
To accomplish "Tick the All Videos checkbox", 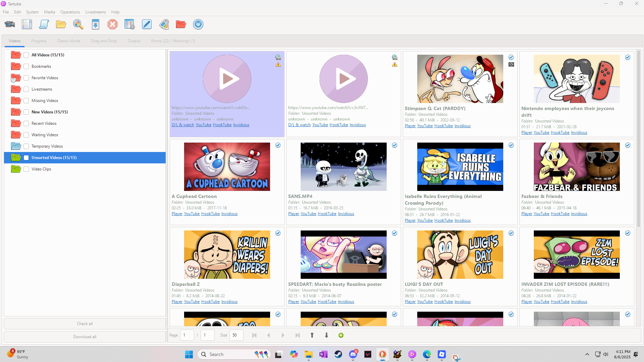I will 26,55.
